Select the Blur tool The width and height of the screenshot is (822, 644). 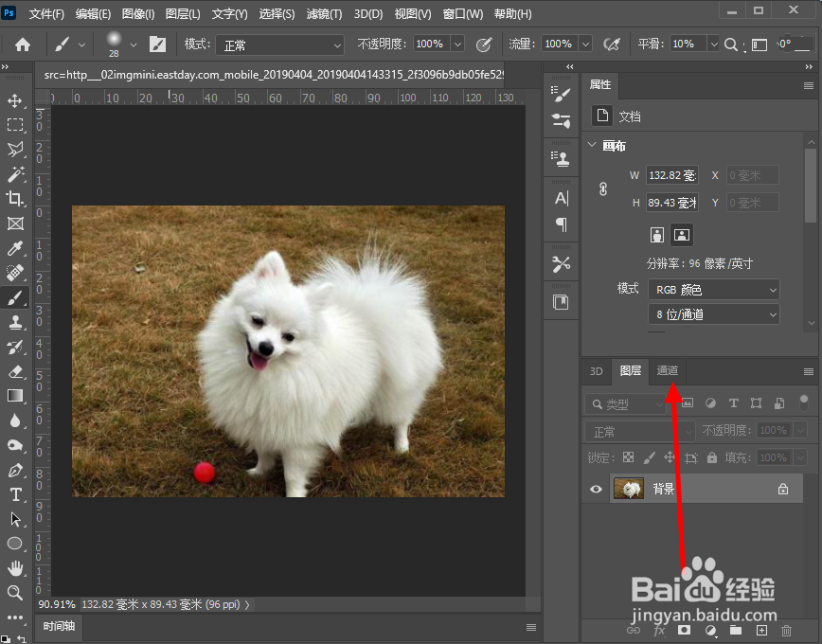tap(15, 420)
